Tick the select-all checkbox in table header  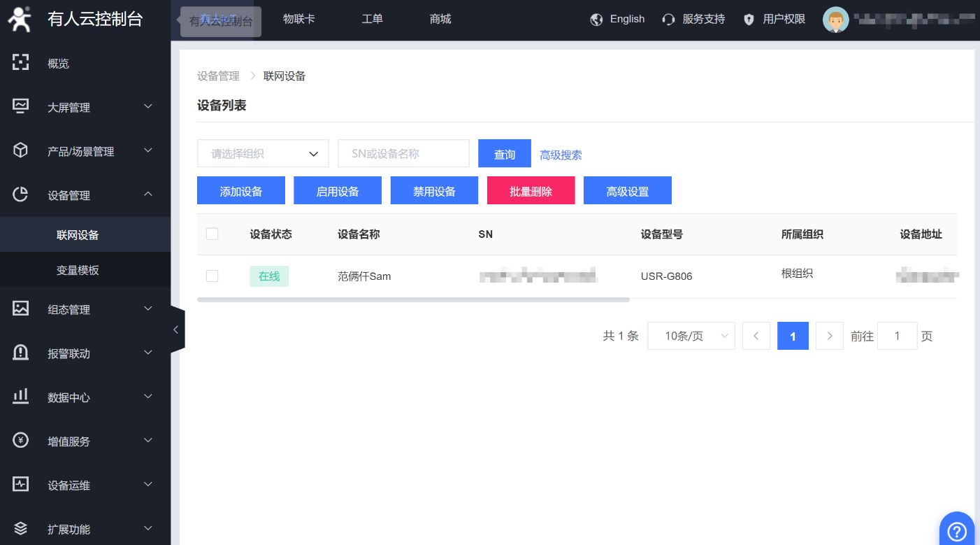[212, 234]
